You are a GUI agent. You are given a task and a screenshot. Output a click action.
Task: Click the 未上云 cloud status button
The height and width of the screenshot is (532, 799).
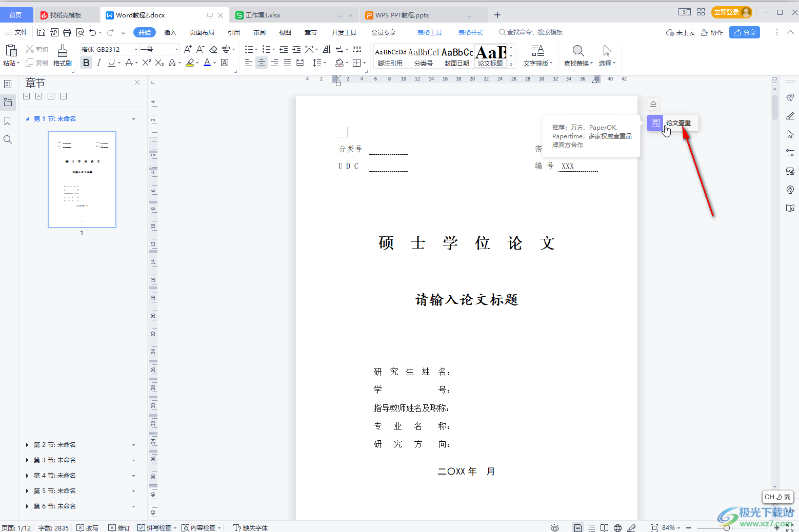pyautogui.click(x=681, y=32)
